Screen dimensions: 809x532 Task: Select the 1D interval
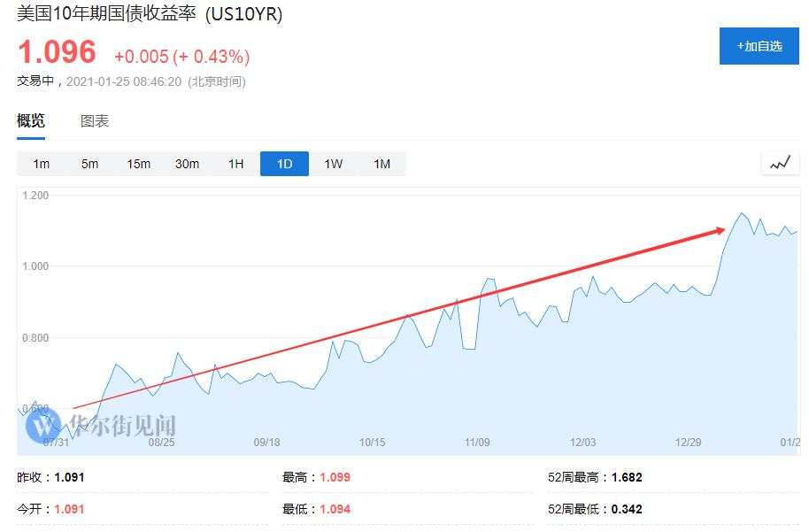(x=284, y=164)
